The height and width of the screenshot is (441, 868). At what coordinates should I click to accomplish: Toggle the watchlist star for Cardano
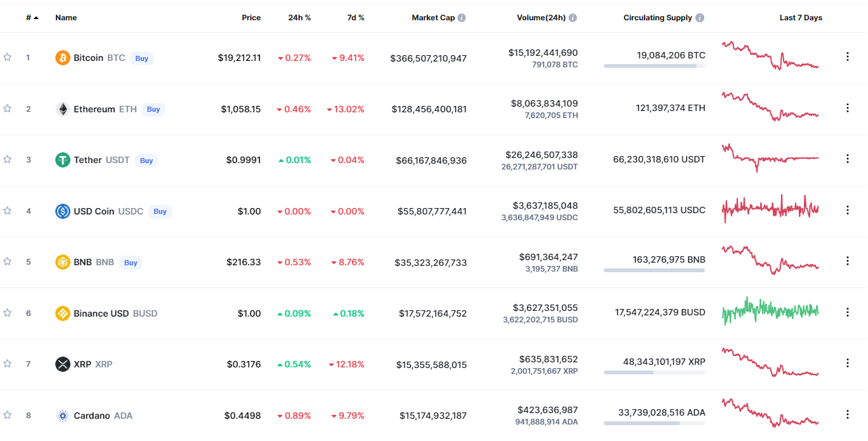pos(8,415)
